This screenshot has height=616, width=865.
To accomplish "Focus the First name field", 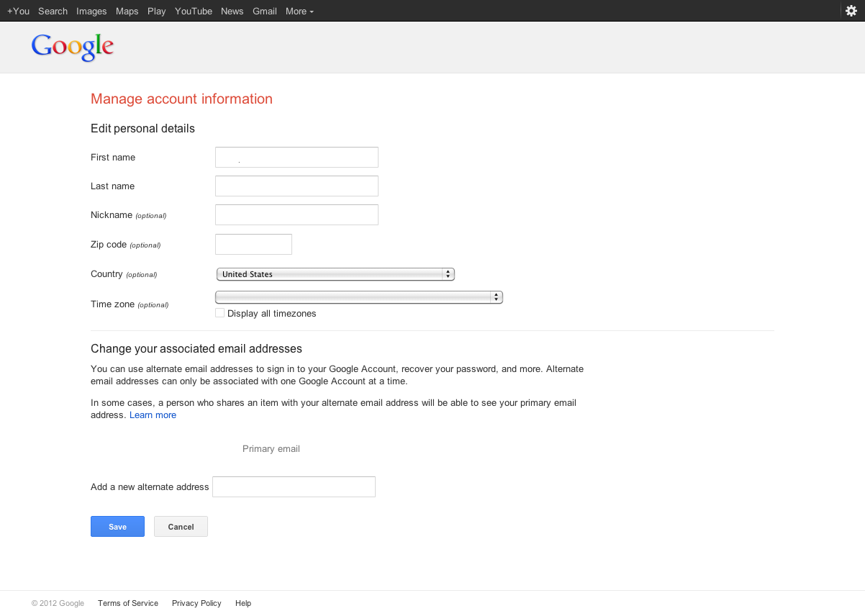I will 296,157.
